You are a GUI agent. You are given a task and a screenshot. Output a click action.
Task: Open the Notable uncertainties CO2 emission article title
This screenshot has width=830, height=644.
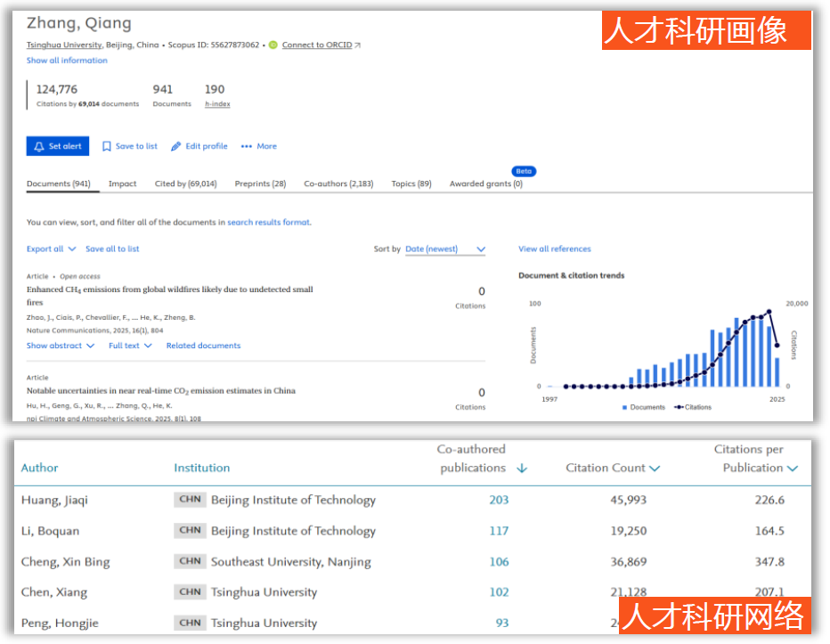(161, 391)
